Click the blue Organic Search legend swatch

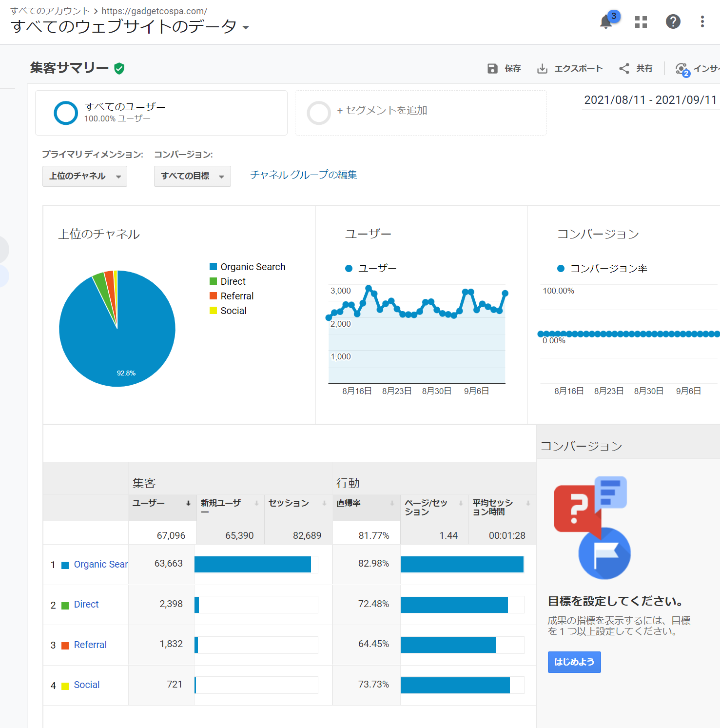click(213, 267)
